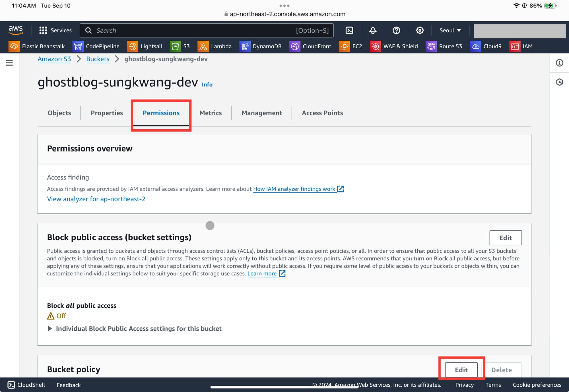Image resolution: width=569 pixels, height=392 pixels.
Task: Click Edit for Block public access
Action: point(506,238)
